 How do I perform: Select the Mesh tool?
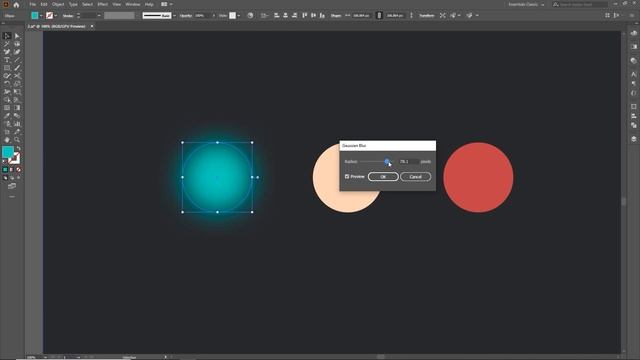coord(7,108)
